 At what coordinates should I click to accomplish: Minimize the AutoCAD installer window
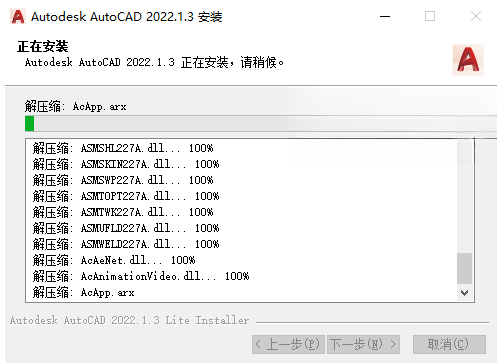[385, 16]
